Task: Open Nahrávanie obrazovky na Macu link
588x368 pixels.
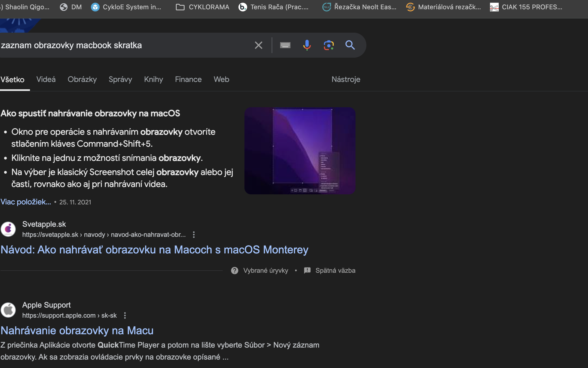Action: point(77,330)
